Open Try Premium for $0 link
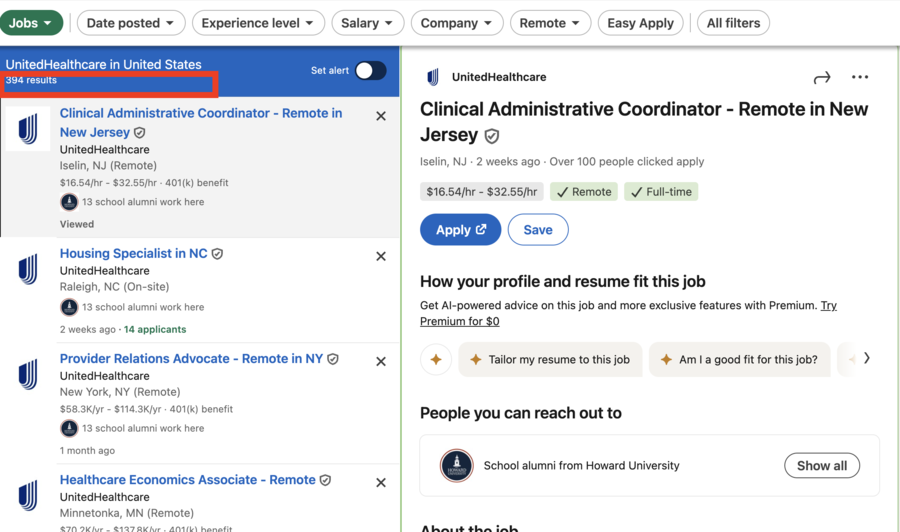 629,313
